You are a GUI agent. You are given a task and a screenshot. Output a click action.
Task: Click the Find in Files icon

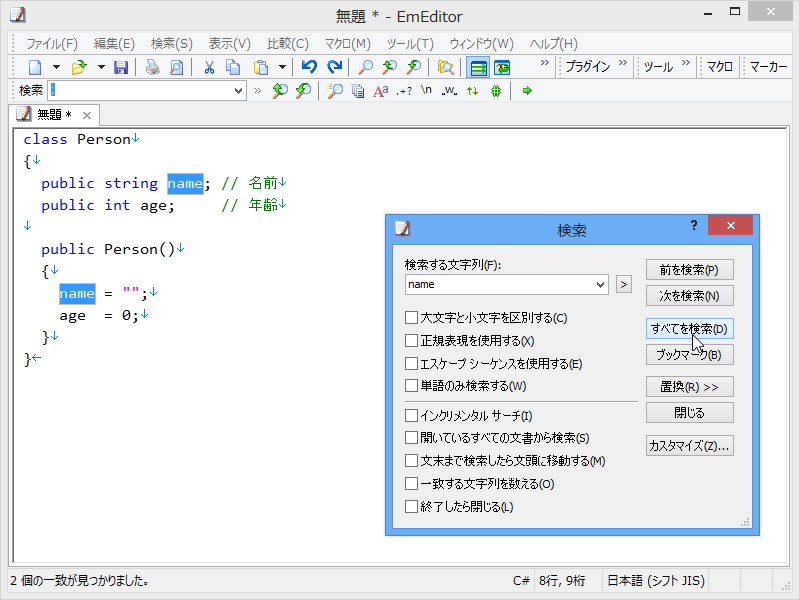pyautogui.click(x=445, y=67)
